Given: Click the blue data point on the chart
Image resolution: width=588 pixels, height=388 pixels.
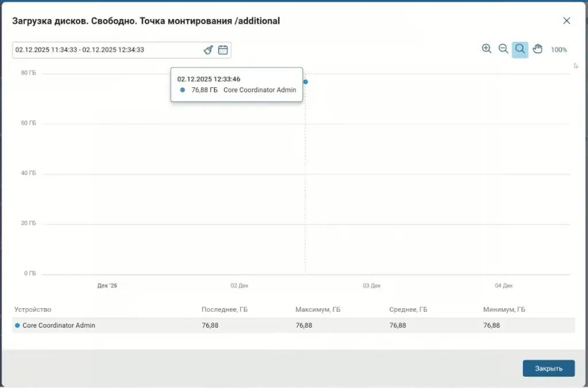Looking at the screenshot, I should pos(305,82).
